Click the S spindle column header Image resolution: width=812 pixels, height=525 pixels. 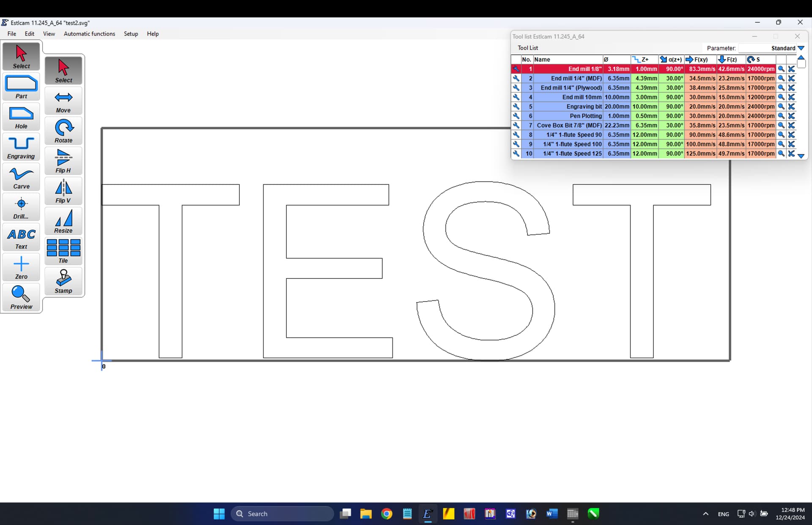(761, 59)
